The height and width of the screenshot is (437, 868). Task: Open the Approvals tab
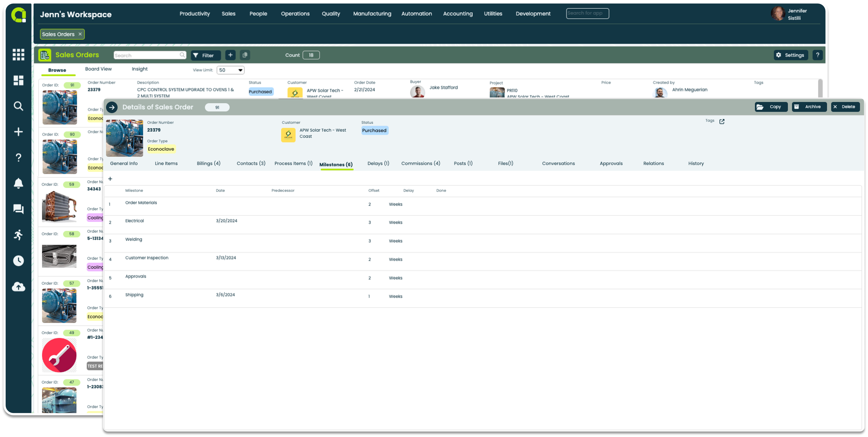tap(611, 163)
